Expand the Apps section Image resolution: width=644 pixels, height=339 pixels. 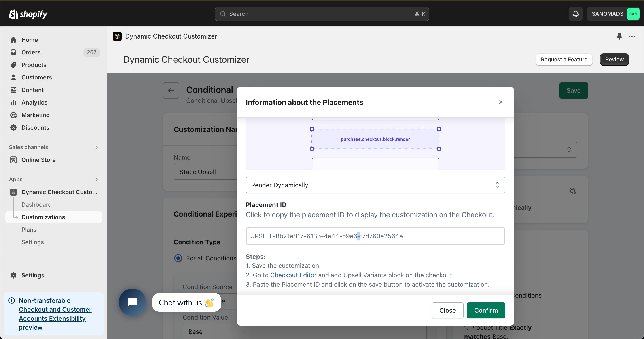point(97,180)
